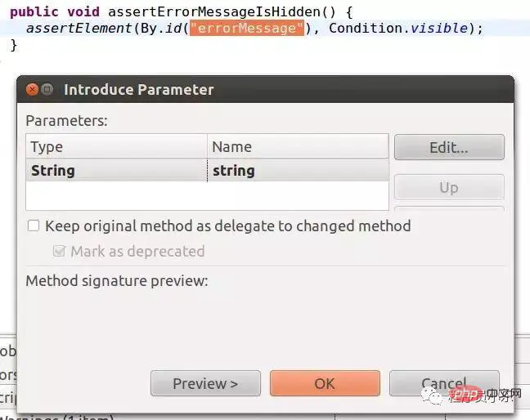This screenshot has height=420, width=530.
Task: Click the Type column header
Action: 116,147
